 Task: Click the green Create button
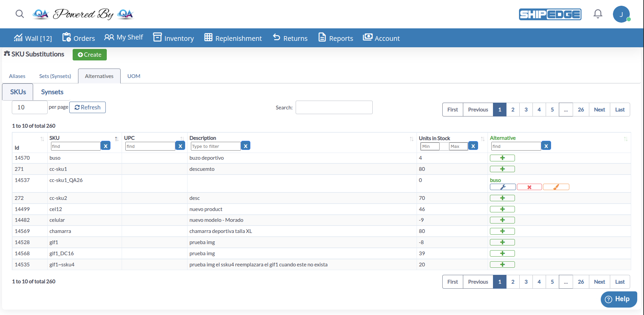click(x=90, y=55)
